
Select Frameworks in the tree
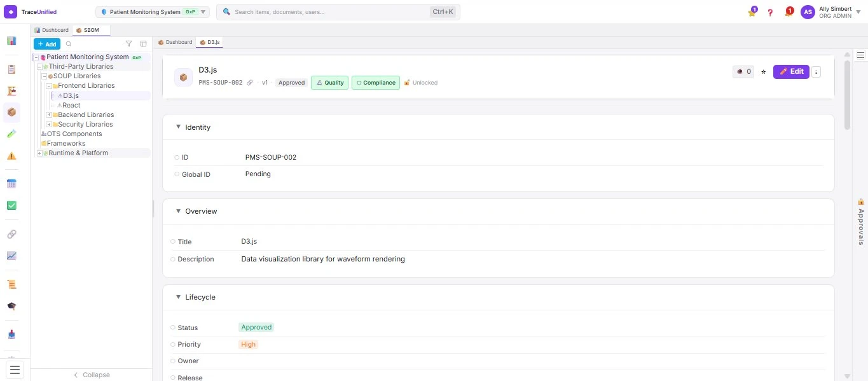(x=65, y=144)
